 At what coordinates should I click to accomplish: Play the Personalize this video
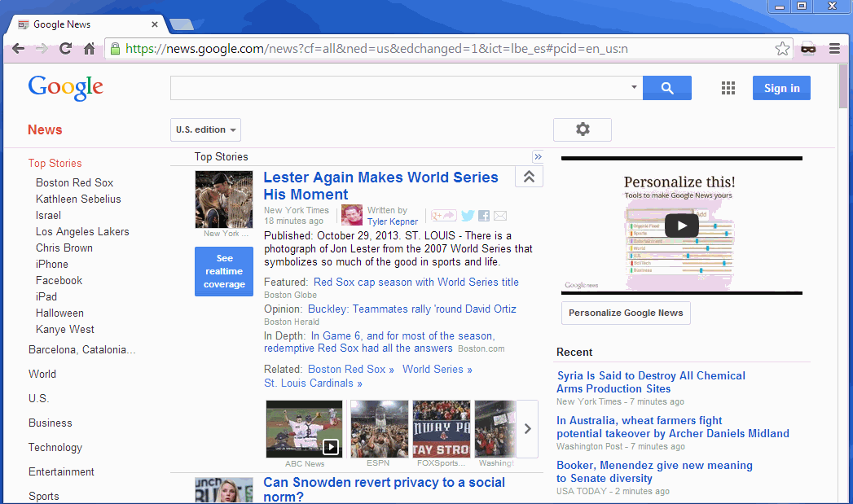681,226
